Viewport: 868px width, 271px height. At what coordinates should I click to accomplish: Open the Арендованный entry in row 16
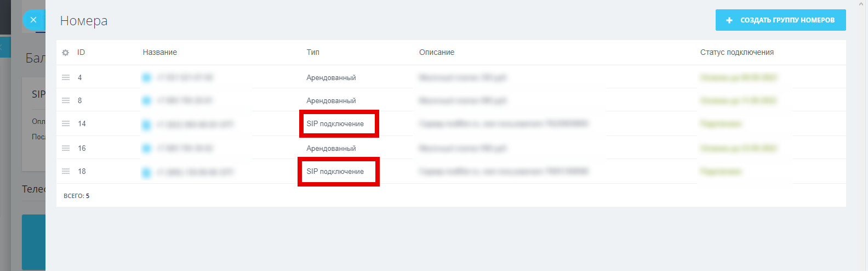point(331,148)
